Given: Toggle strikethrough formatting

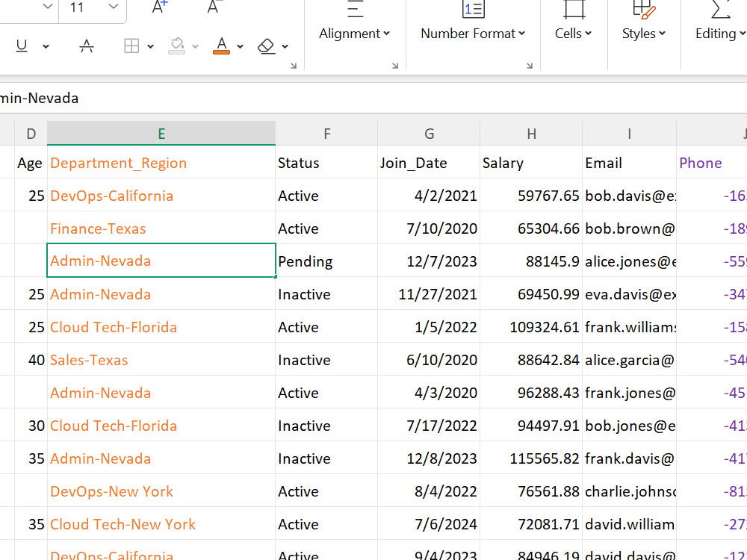Looking at the screenshot, I should [87, 46].
